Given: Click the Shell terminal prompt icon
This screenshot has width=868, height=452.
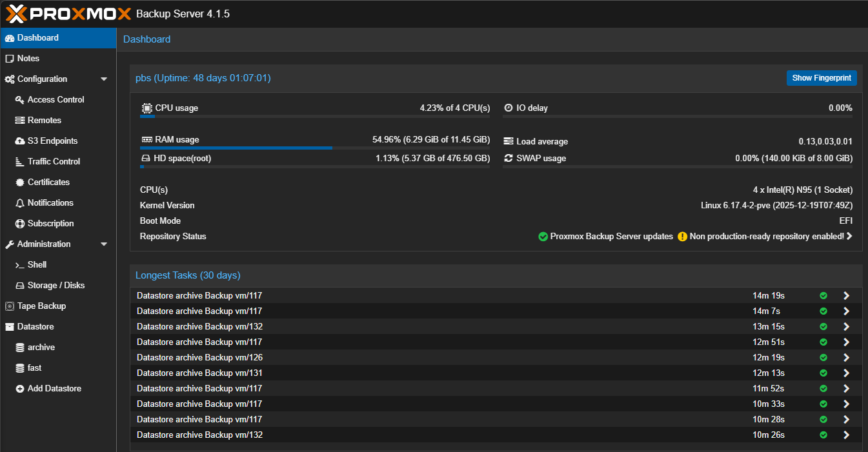Looking at the screenshot, I should pyautogui.click(x=20, y=265).
